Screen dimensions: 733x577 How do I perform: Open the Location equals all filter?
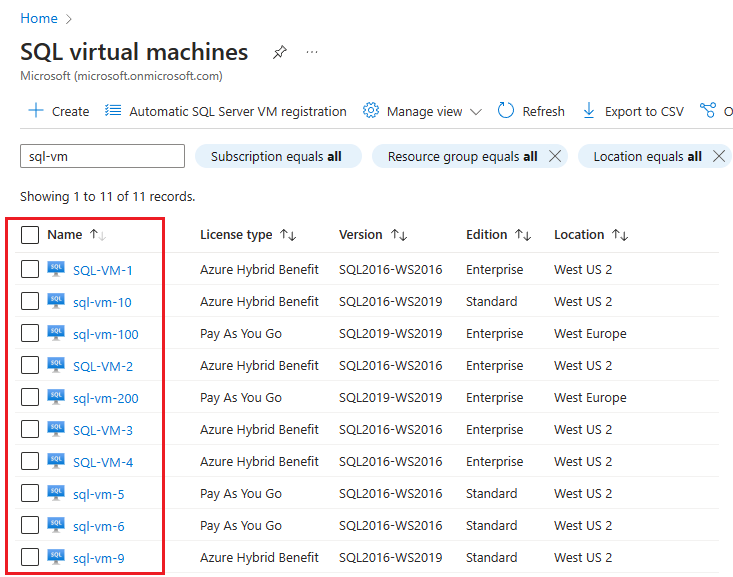point(647,156)
